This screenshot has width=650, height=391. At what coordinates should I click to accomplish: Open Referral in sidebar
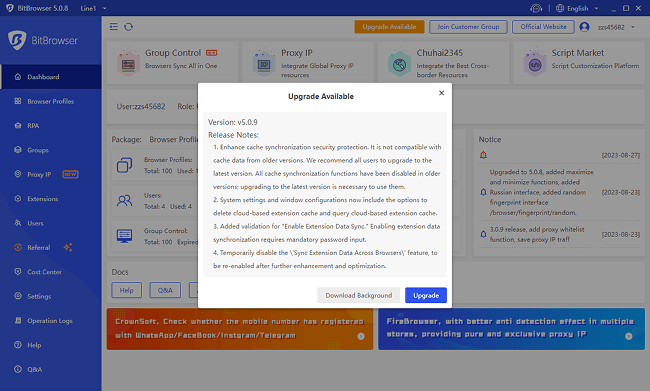[51, 248]
